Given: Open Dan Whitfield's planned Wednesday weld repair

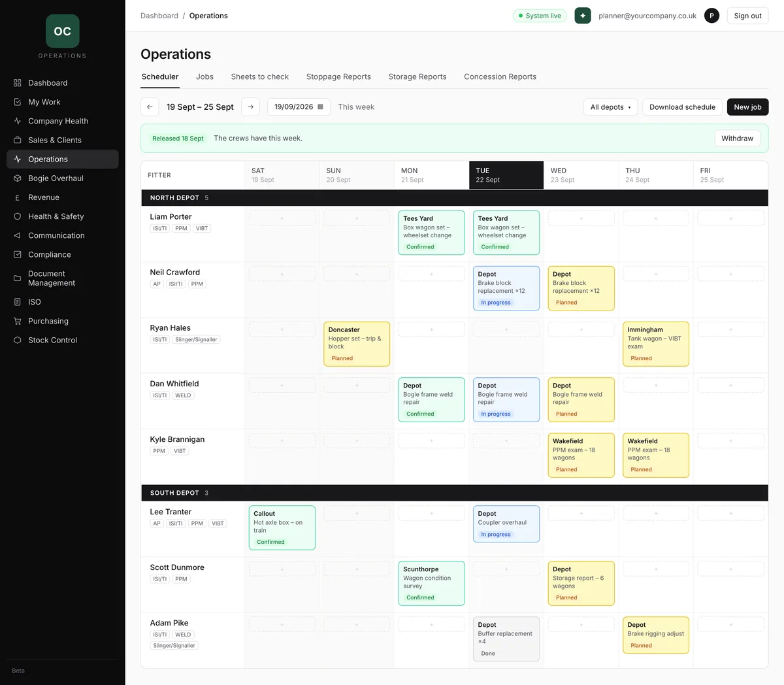Looking at the screenshot, I should [x=581, y=399].
